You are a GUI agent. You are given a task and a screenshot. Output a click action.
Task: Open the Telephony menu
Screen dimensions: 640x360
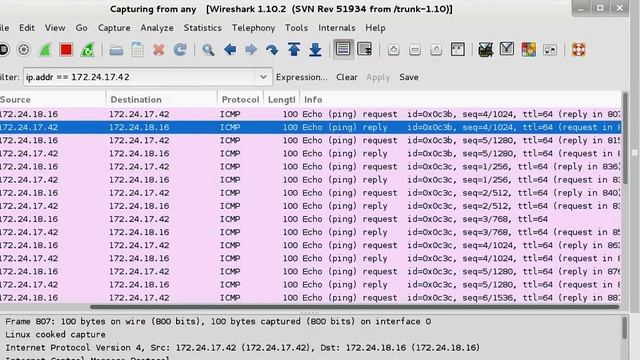253,28
